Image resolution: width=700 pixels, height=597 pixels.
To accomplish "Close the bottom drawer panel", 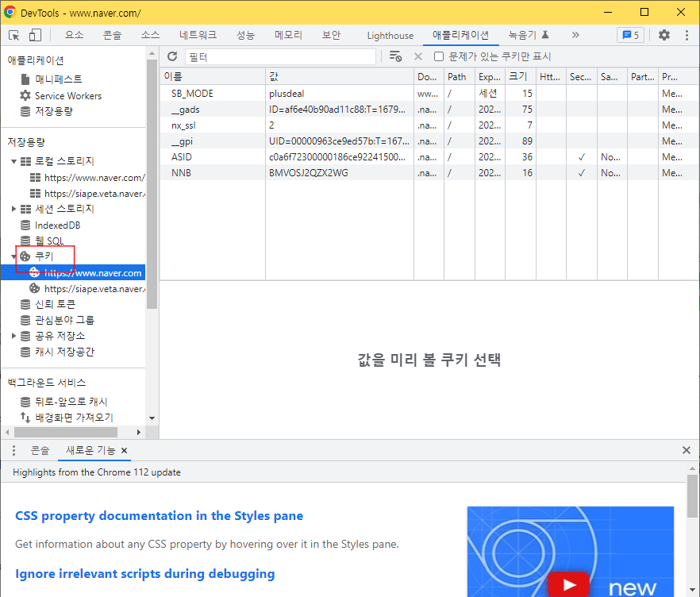I will pyautogui.click(x=687, y=450).
